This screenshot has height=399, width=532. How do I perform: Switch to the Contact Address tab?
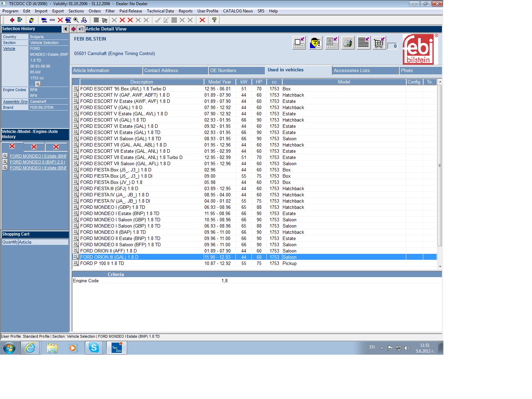pyautogui.click(x=175, y=71)
